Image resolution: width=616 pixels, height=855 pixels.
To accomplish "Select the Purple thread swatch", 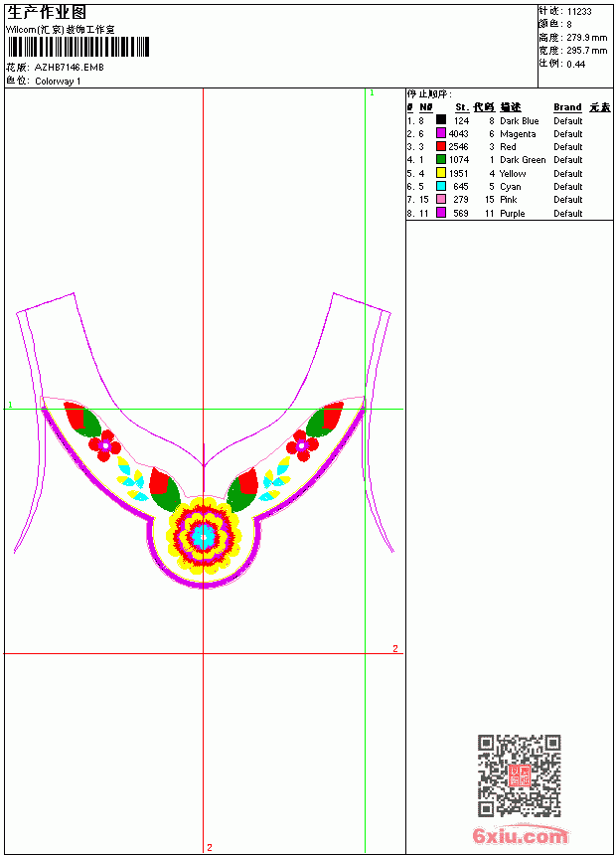I will click(441, 213).
